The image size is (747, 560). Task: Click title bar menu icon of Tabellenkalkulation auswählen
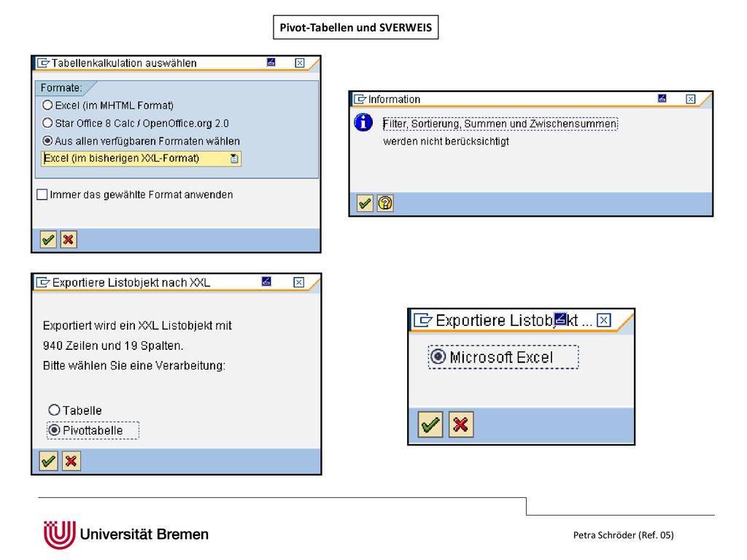pos(43,63)
